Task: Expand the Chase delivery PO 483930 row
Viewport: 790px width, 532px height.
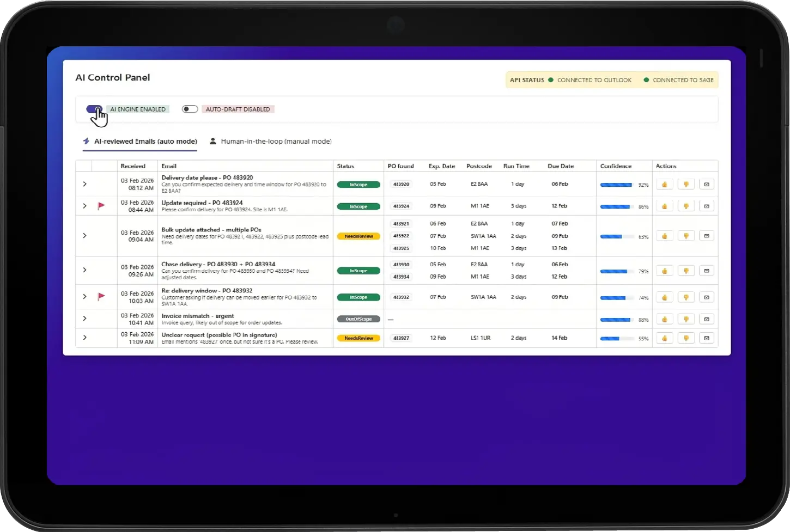Action: coord(84,270)
